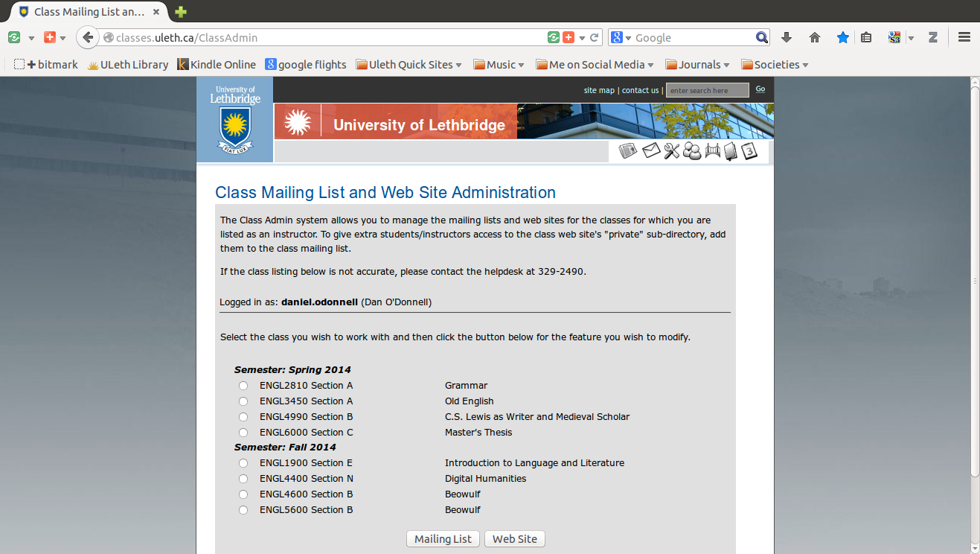980x554 pixels.
Task: Select the ENGL4600 Section B radio button
Action: [x=243, y=494]
